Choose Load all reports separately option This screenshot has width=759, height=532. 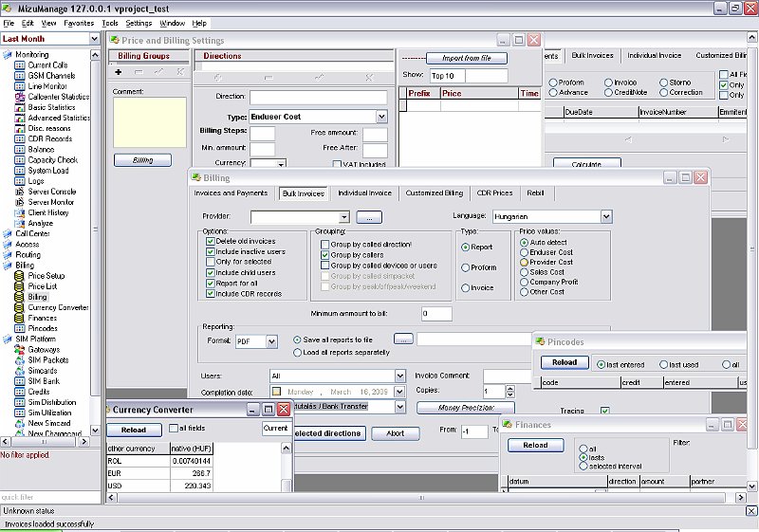click(x=297, y=353)
